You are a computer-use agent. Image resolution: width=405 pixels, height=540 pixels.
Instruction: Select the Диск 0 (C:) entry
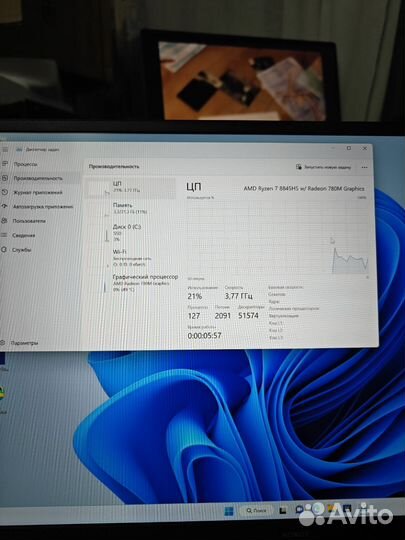pyautogui.click(x=131, y=232)
